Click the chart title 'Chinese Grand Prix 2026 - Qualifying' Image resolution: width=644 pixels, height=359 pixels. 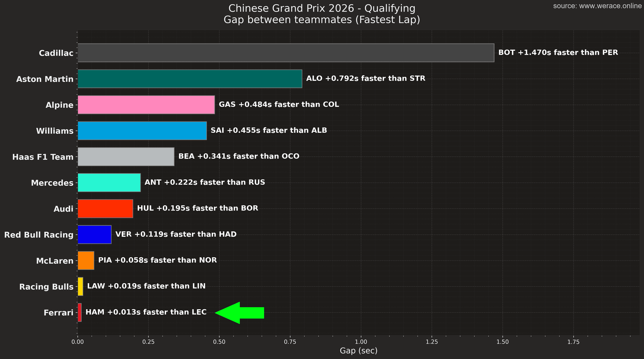click(x=322, y=9)
